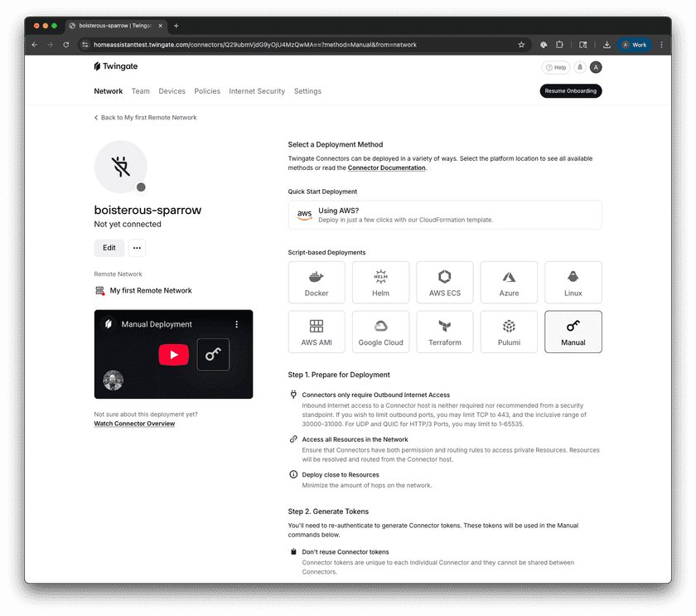The width and height of the screenshot is (696, 616).
Task: Click the Google Cloud deployment tile
Action: pyautogui.click(x=380, y=332)
